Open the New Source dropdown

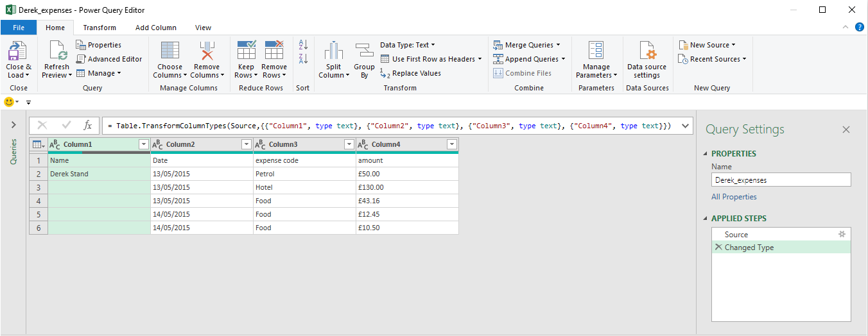(707, 45)
